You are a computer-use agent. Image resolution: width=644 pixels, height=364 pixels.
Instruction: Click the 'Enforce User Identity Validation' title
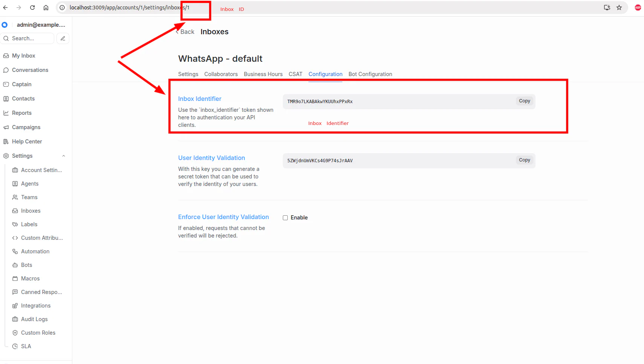[x=223, y=217]
